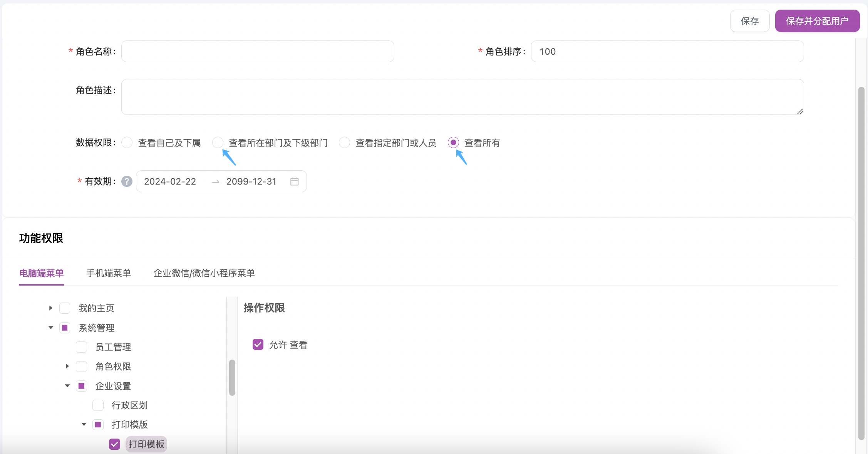Select the 打印模板 tree item label
The width and height of the screenshot is (868, 454).
coord(146,444)
